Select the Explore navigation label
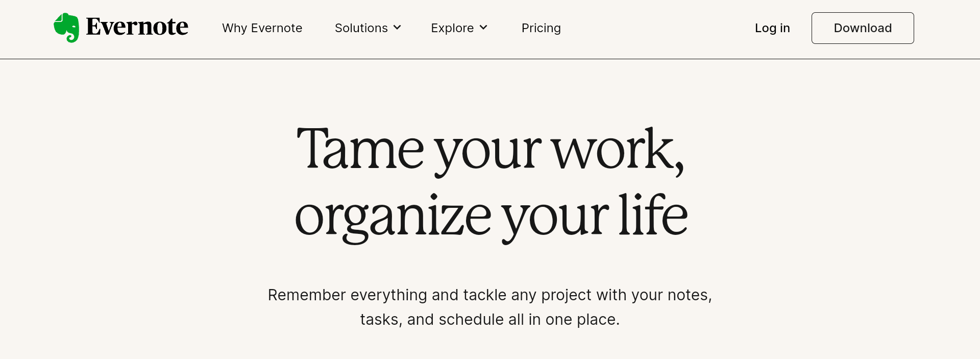Viewport: 980px width, 359px height. tap(452, 28)
